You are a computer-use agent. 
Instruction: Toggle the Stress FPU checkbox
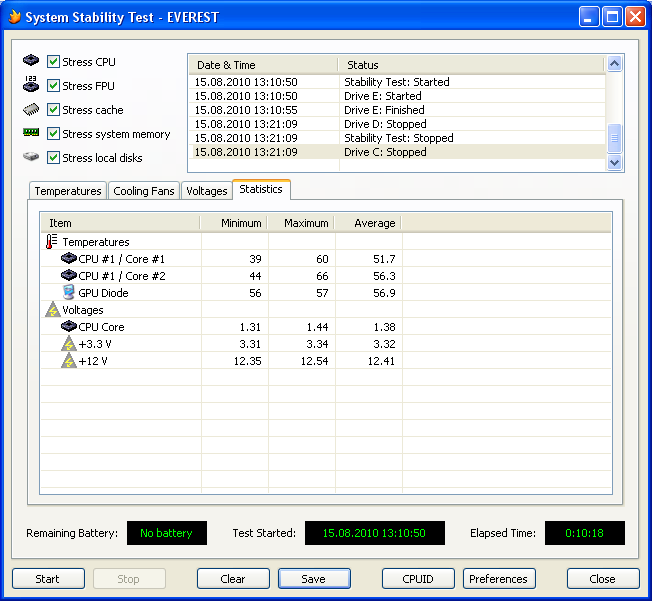[54, 86]
